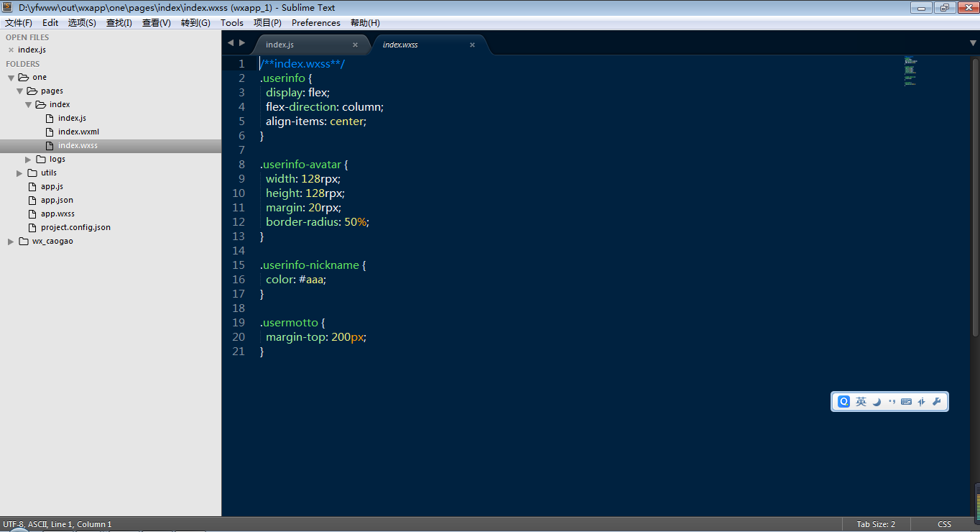
Task: Click the next tab right arrow
Action: [242, 43]
